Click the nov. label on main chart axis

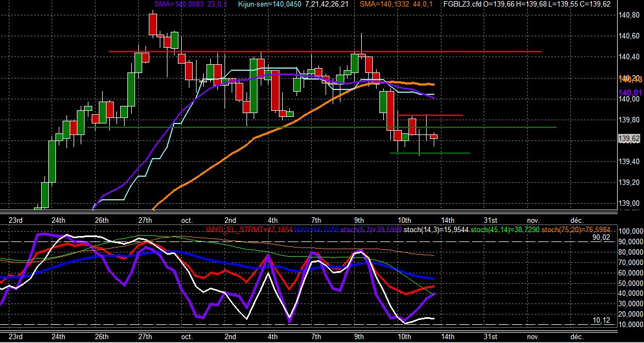click(533, 220)
